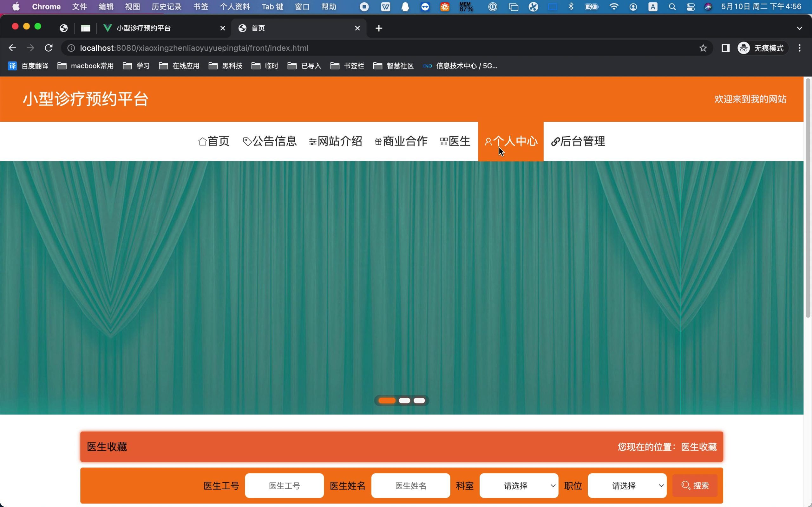Expand the 职位 dropdown
The width and height of the screenshot is (812, 507).
627,485
